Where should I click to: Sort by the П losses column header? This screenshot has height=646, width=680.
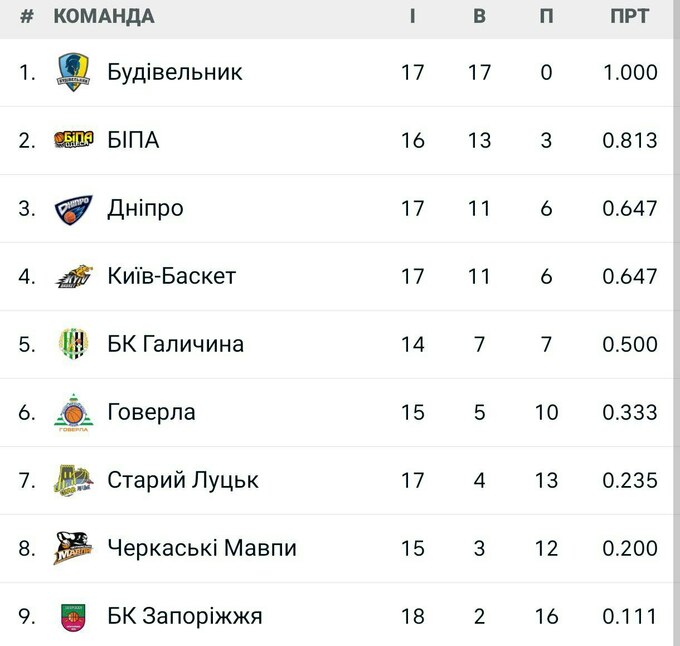tap(546, 16)
